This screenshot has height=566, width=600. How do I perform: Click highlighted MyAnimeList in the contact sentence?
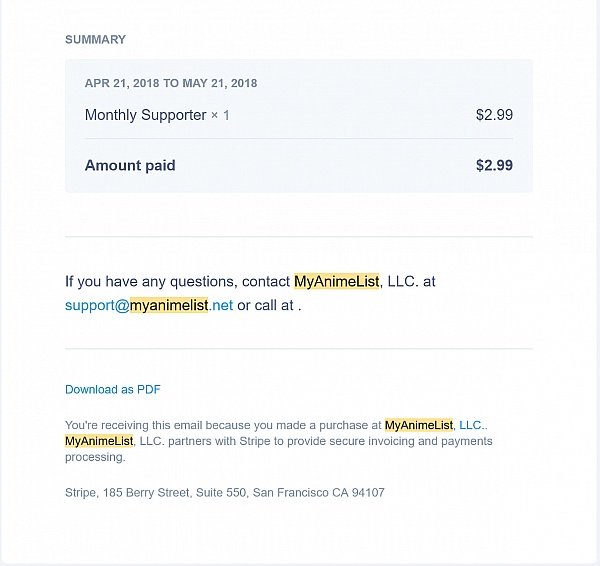pyautogui.click(x=336, y=281)
